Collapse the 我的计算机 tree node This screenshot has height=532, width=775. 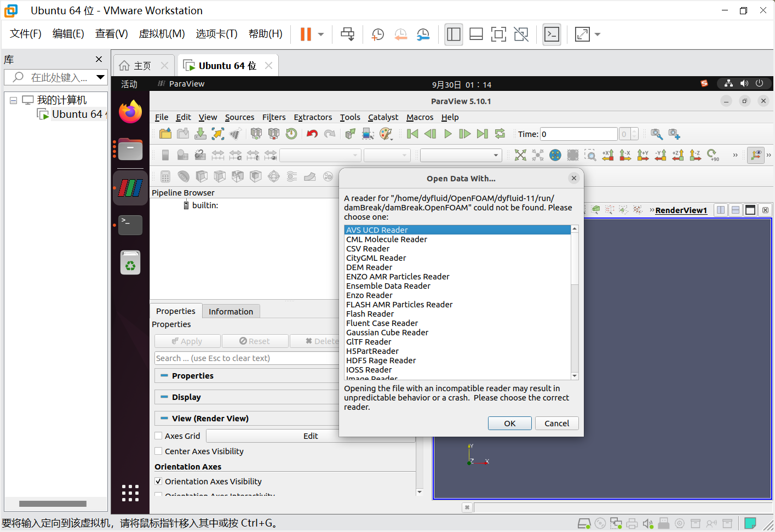tap(13, 100)
